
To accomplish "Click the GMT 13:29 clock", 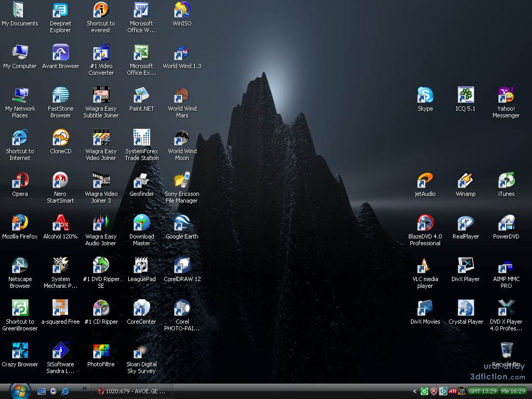I will (483, 391).
